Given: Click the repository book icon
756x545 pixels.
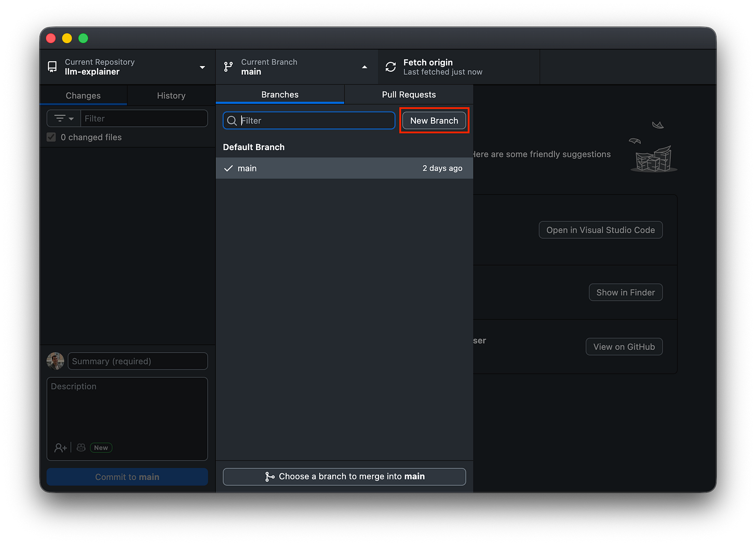Looking at the screenshot, I should (52, 67).
